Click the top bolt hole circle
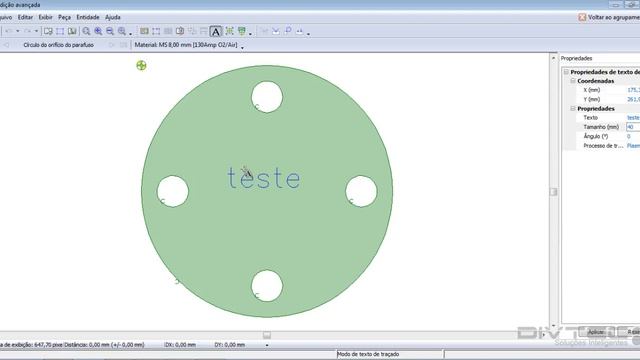This screenshot has width=640, height=360. click(x=267, y=97)
